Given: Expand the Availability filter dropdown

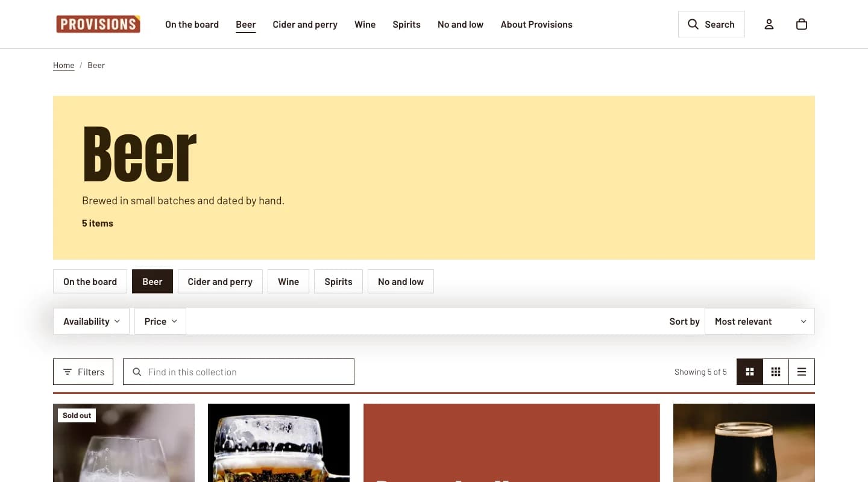Looking at the screenshot, I should tap(91, 321).
